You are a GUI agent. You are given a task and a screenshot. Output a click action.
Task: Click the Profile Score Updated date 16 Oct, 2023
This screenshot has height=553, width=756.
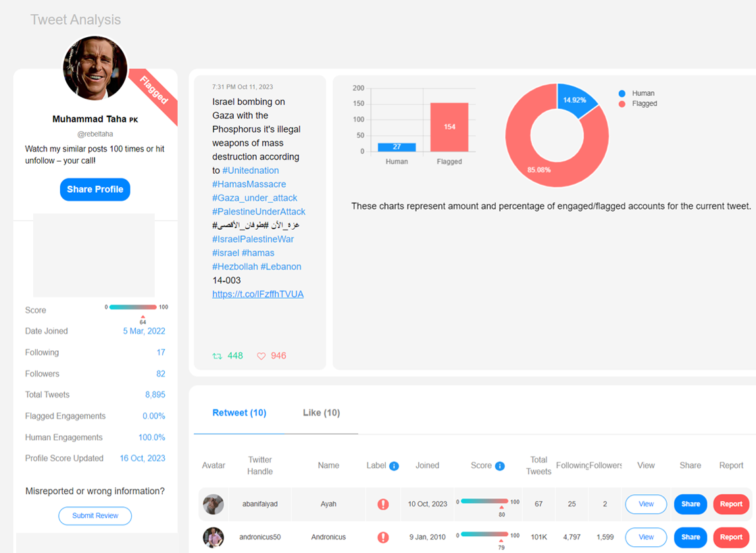pyautogui.click(x=143, y=458)
